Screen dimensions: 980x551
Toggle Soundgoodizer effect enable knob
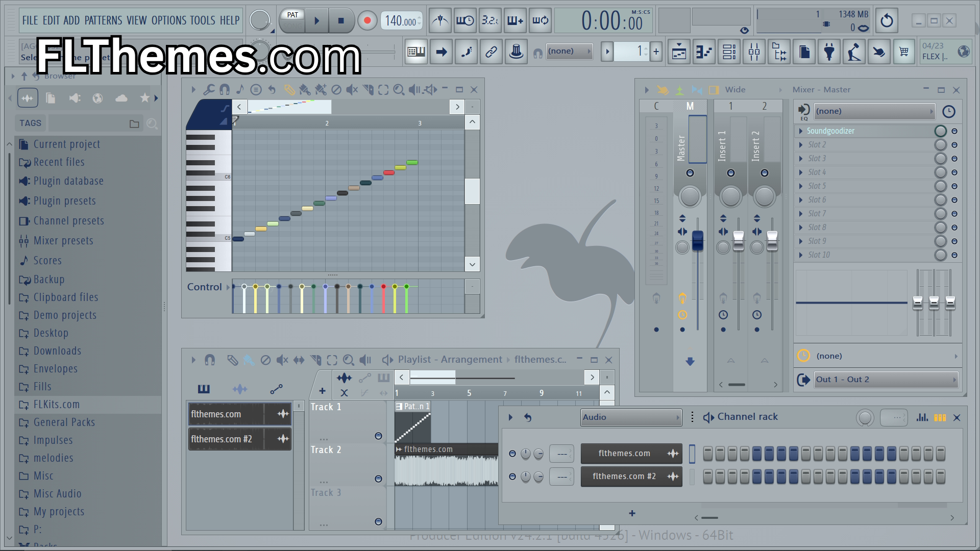940,131
